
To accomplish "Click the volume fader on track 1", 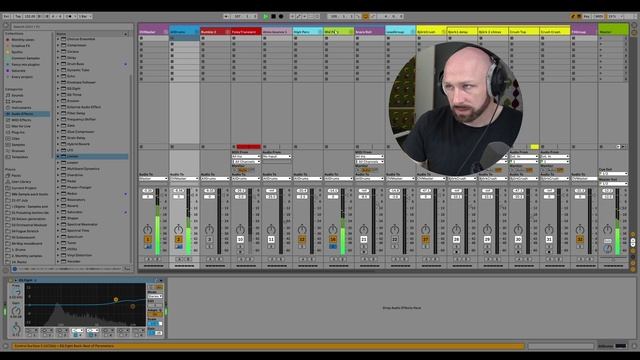I will [157, 222].
